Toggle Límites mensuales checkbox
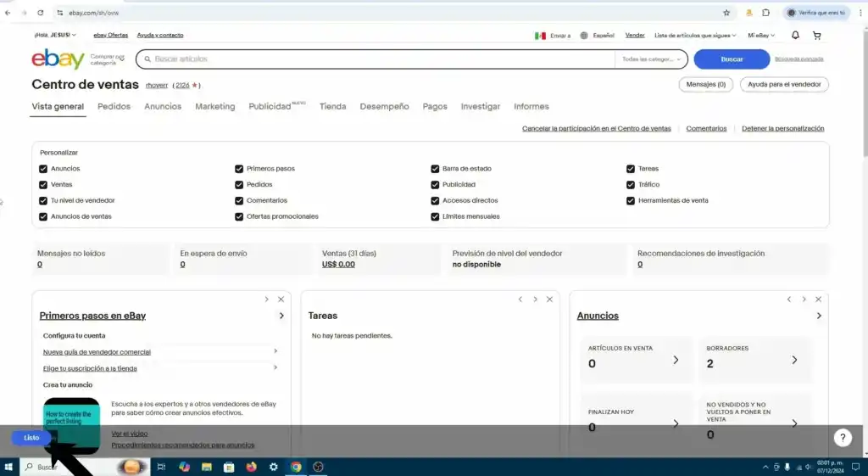This screenshot has width=868, height=476. [x=435, y=216]
